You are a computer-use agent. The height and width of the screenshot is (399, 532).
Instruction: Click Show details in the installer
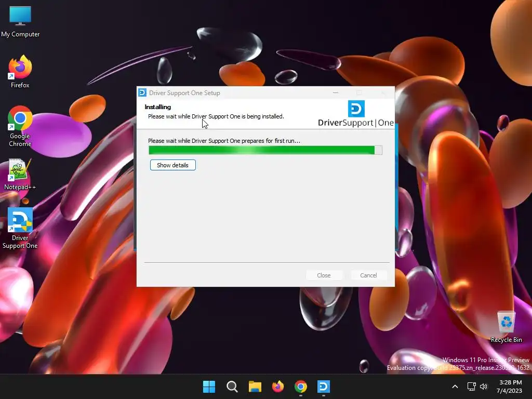point(172,165)
